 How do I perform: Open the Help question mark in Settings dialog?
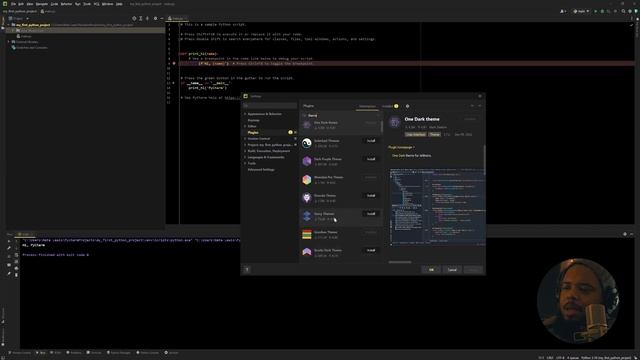pos(247,269)
